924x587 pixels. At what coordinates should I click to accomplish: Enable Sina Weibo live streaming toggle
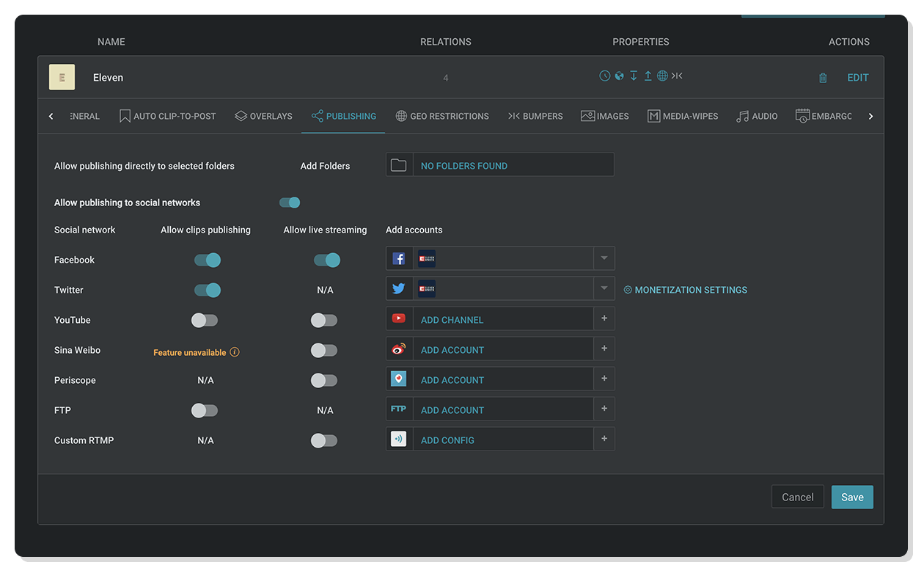tap(324, 350)
